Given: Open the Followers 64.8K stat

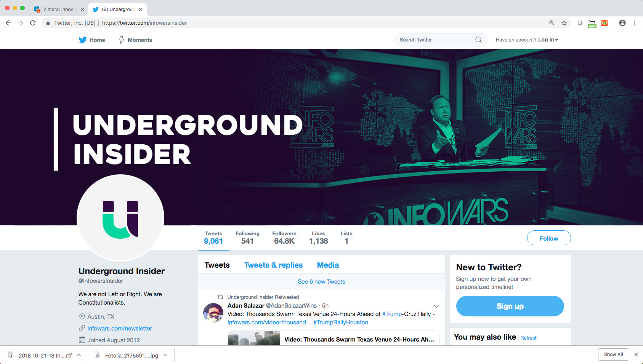Looking at the screenshot, I should [x=284, y=238].
